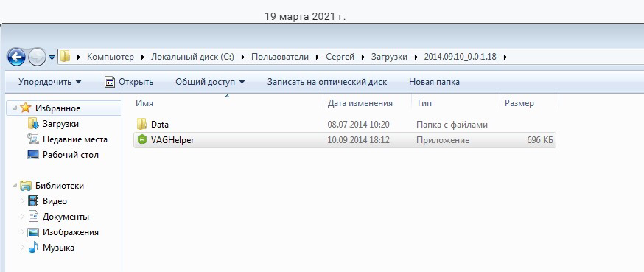Click Записать на оптический диск
This screenshot has height=272, width=644.
click(327, 82)
